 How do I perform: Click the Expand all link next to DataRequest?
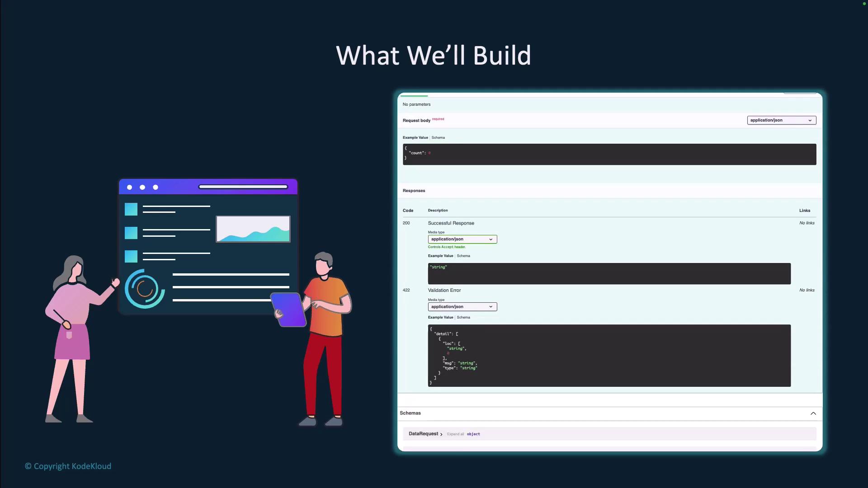455,434
